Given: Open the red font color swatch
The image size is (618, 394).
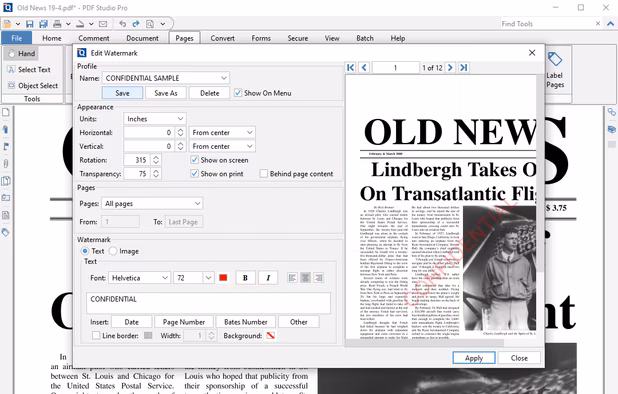Looking at the screenshot, I should click(x=223, y=278).
